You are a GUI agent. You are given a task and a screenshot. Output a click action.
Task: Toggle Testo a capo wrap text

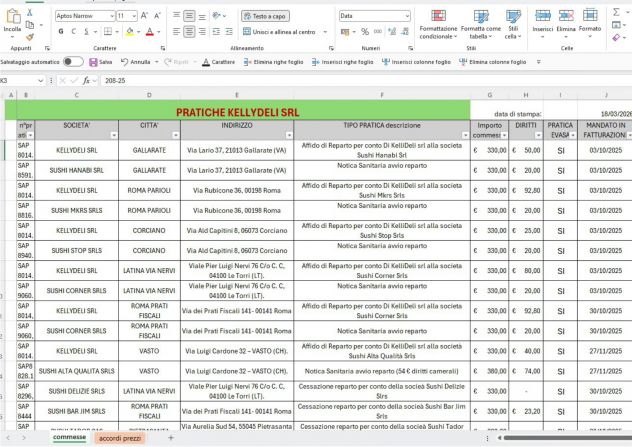[x=265, y=16]
